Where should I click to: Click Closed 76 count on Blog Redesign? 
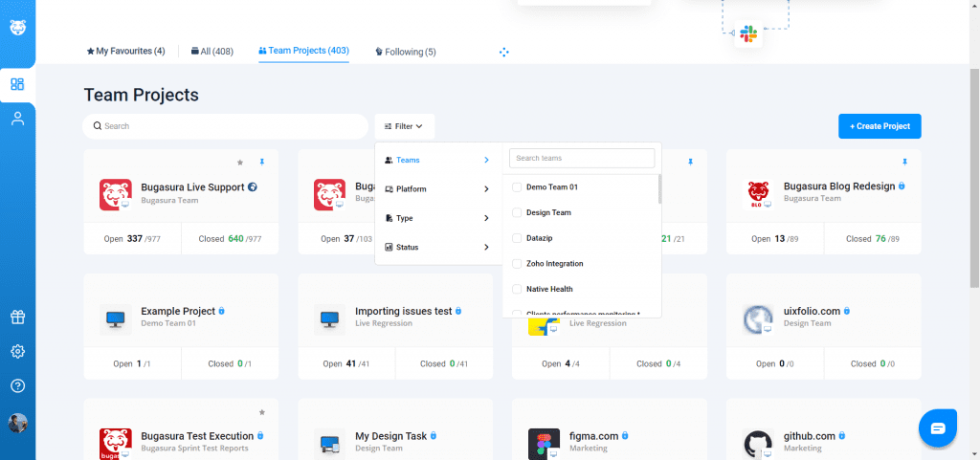pos(873,238)
